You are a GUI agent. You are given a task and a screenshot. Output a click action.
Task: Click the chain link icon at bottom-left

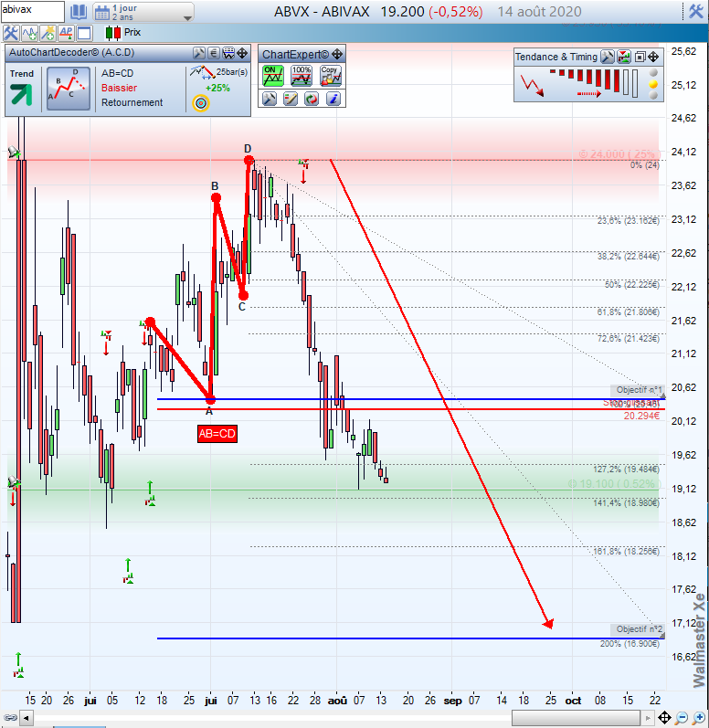10,718
